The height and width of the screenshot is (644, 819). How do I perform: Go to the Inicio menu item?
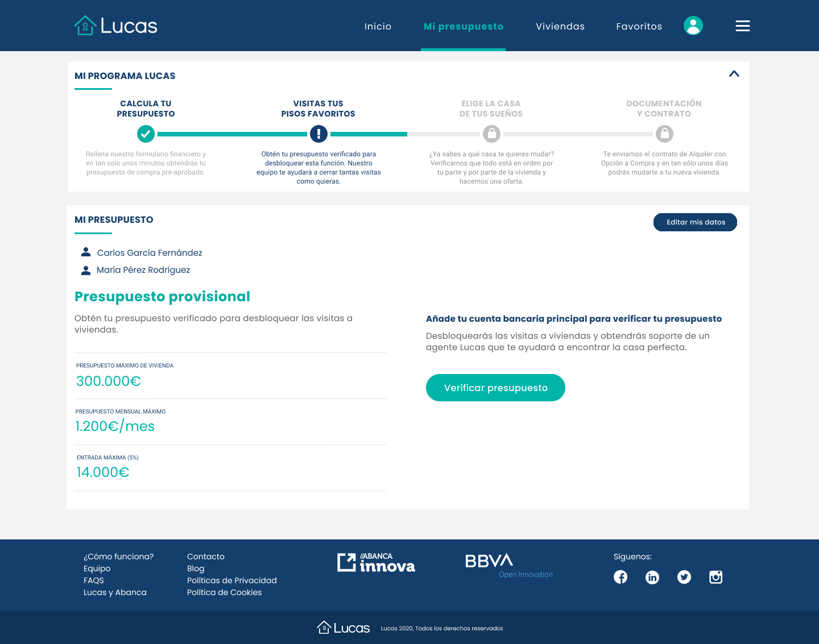pos(378,26)
